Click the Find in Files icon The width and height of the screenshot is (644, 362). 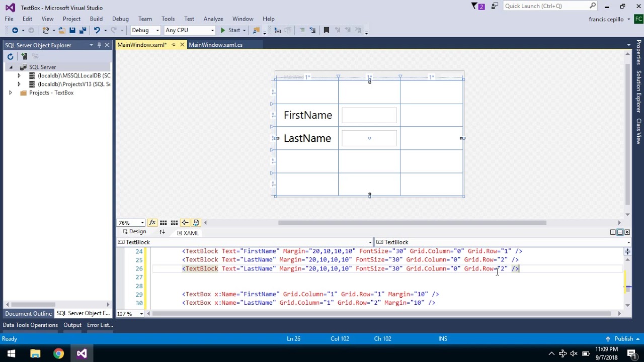[x=256, y=30]
